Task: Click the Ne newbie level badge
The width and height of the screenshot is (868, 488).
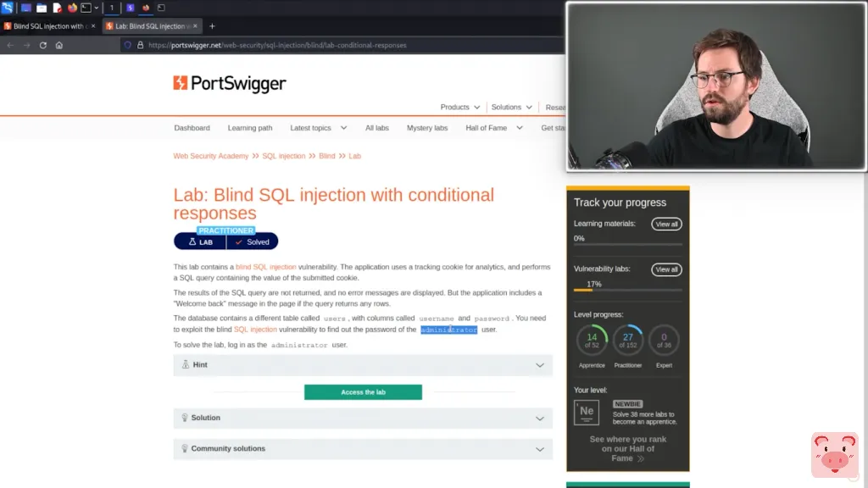Action: coord(587,413)
